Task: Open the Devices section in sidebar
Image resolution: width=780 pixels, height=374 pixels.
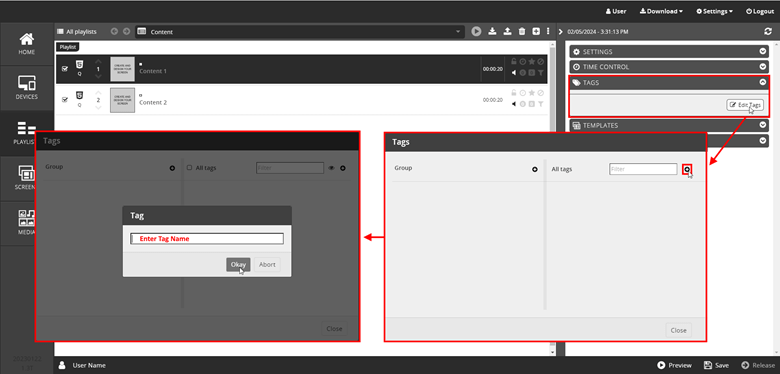Action: point(27,88)
